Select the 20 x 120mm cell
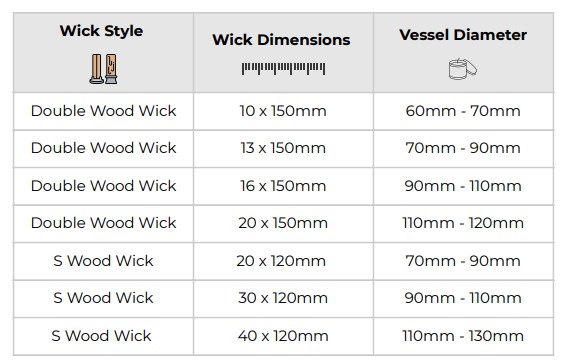The width and height of the screenshot is (572, 363). tap(281, 261)
